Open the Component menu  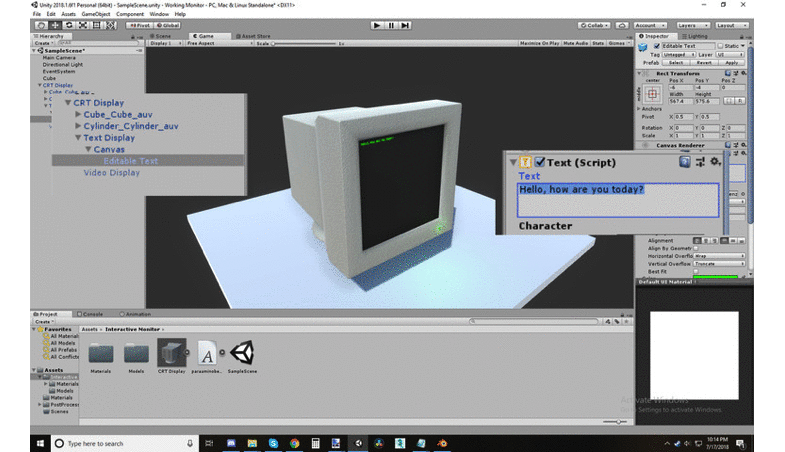130,14
